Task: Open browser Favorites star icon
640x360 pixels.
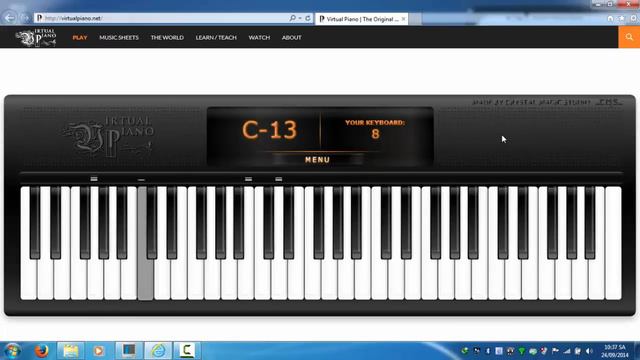Action: [622, 18]
